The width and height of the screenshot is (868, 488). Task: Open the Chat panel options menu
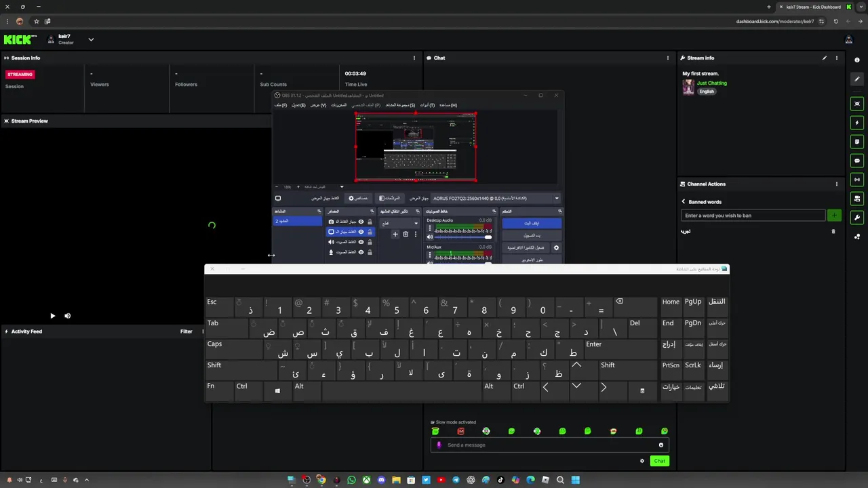coord(668,58)
